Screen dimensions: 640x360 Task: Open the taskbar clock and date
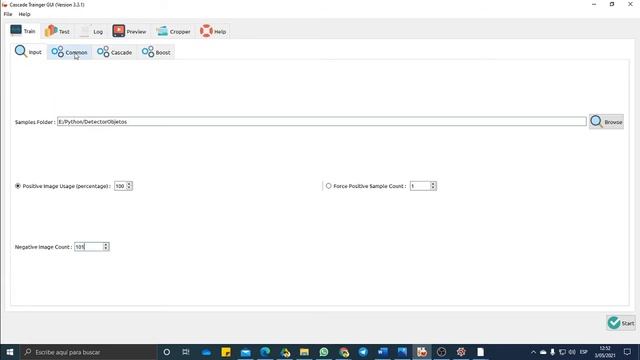click(x=605, y=352)
